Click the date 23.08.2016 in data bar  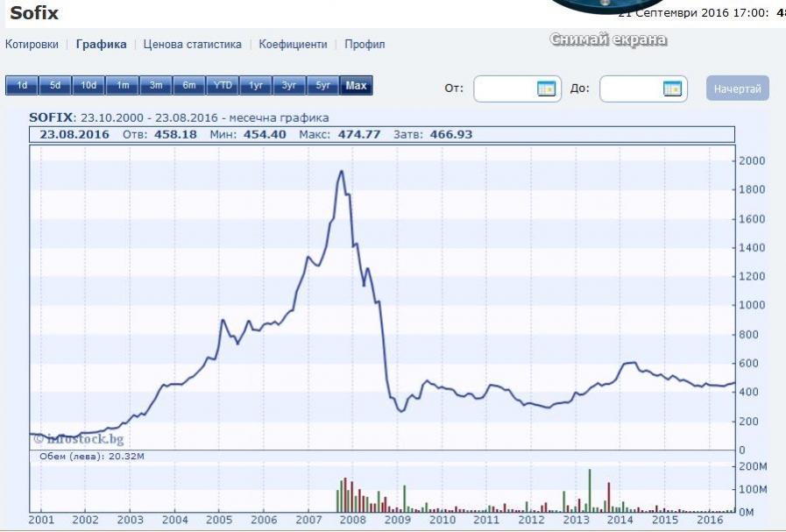click(x=74, y=134)
